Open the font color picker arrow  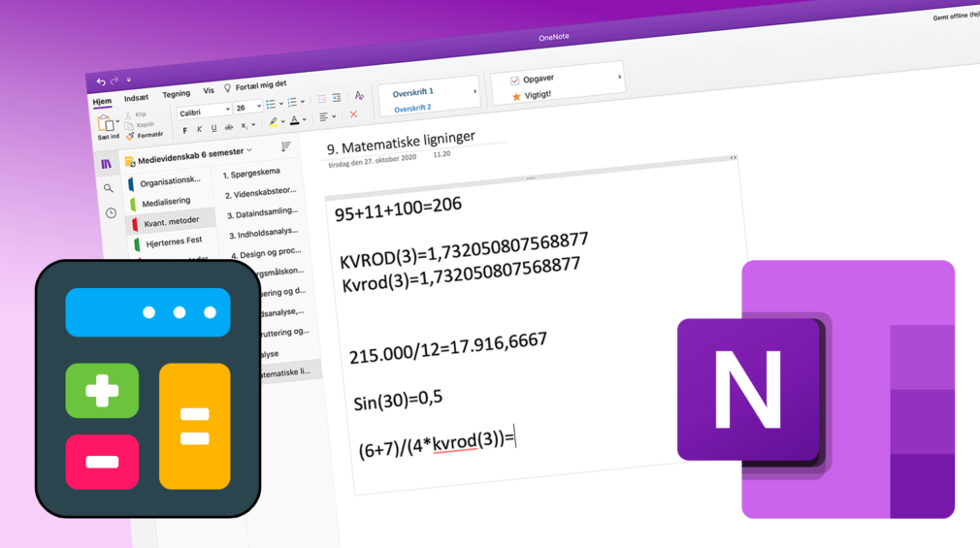point(305,118)
